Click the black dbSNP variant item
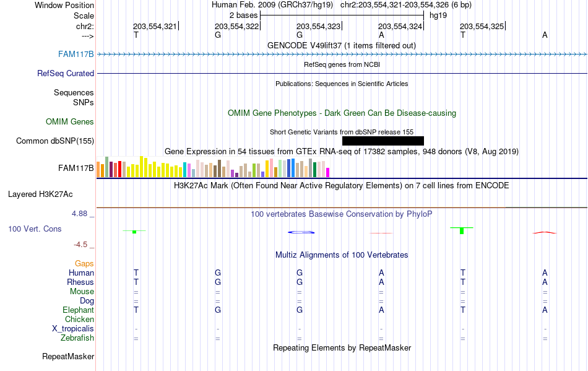The width and height of the screenshot is (588, 371). coord(383,141)
